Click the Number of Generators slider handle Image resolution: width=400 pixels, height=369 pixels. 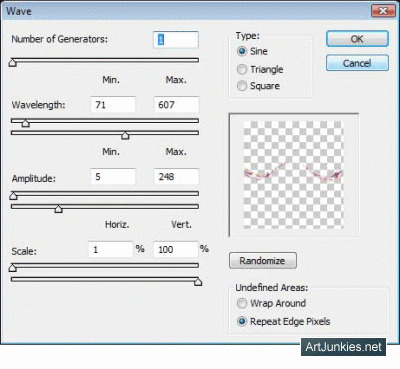13,63
